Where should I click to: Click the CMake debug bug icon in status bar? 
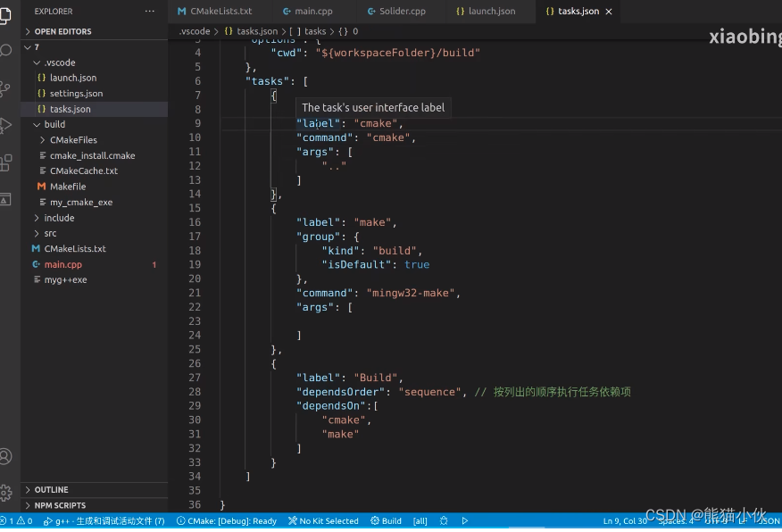444,520
